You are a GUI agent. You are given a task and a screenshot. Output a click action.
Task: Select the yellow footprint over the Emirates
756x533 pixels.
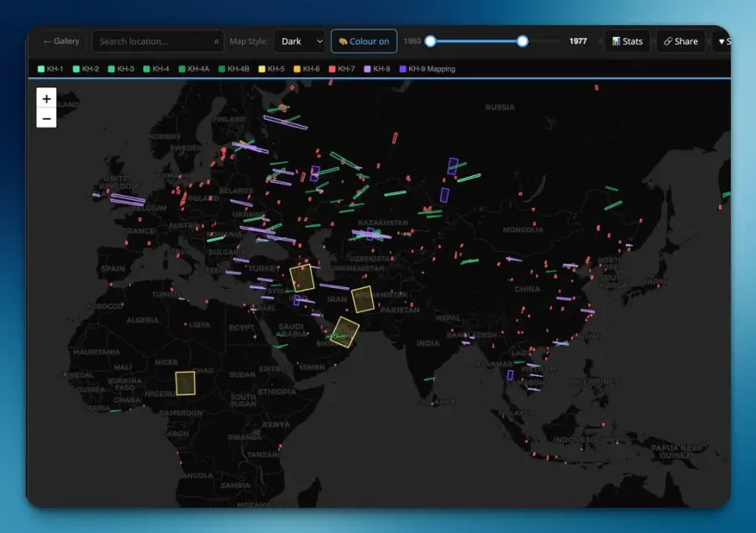point(345,332)
